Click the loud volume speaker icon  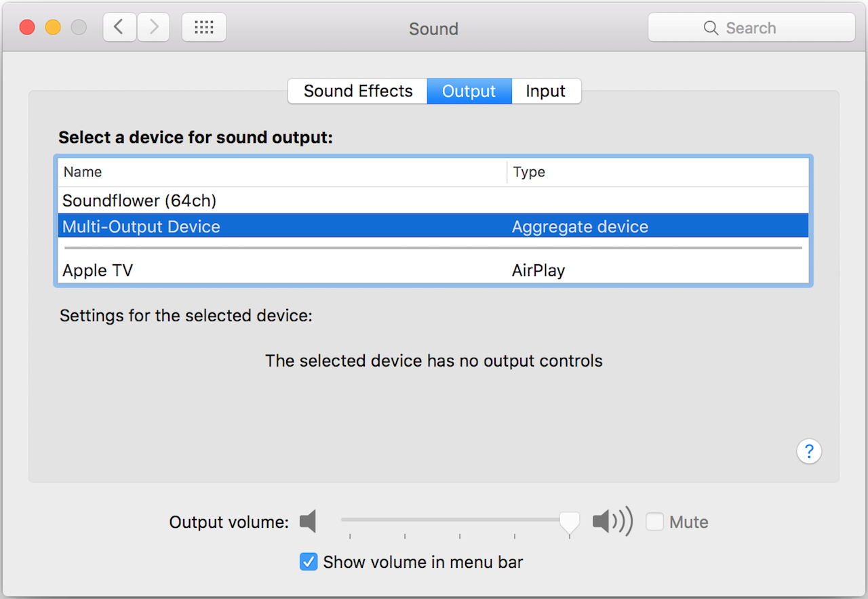pos(612,522)
